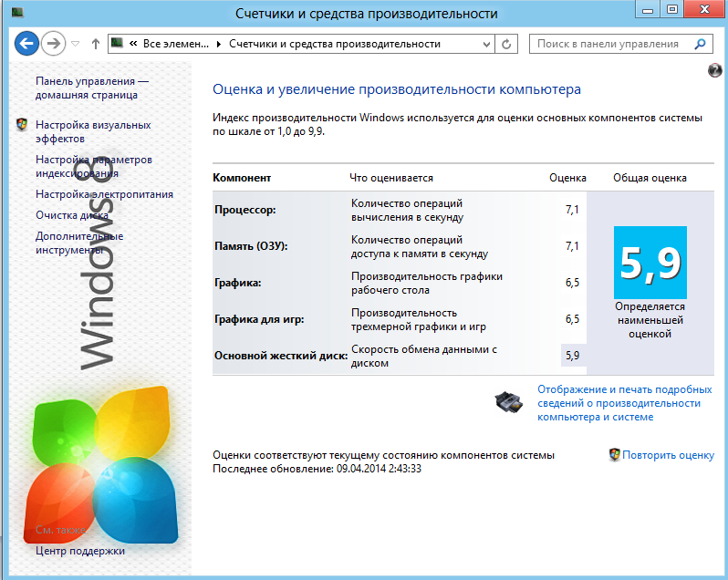Image resolution: width=728 pixels, height=580 pixels.
Task: Click the double chevron in the address bar
Action: (134, 44)
